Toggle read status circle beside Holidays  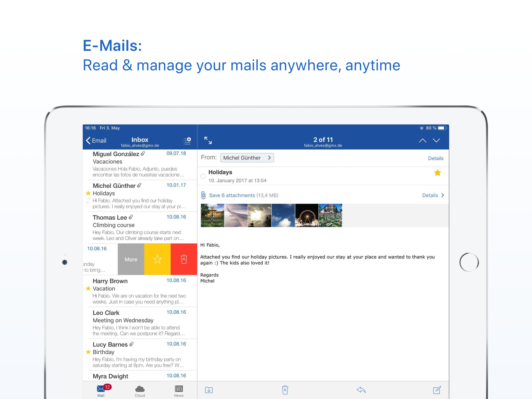(203, 176)
